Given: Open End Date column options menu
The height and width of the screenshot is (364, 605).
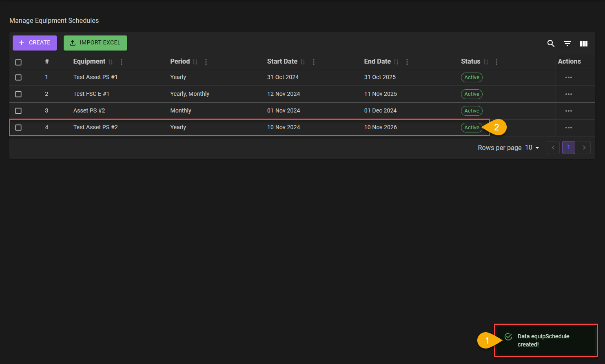Looking at the screenshot, I should tap(407, 62).
